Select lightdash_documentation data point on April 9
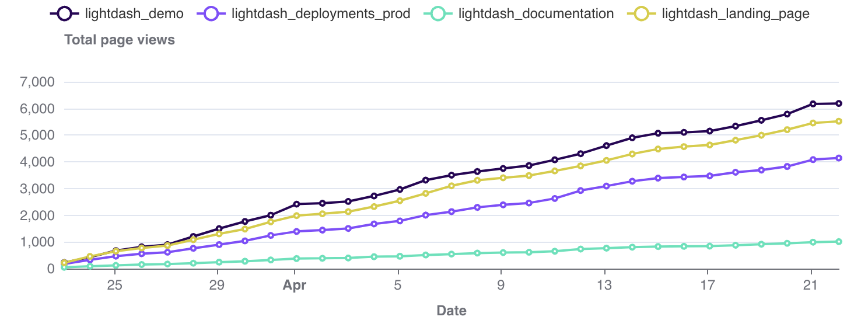The width and height of the screenshot is (868, 334). pyautogui.click(x=502, y=252)
